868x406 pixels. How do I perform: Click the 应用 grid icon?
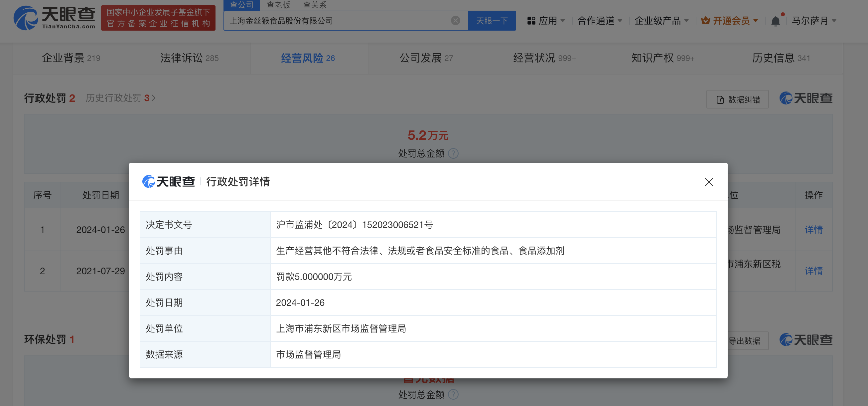click(x=531, y=21)
